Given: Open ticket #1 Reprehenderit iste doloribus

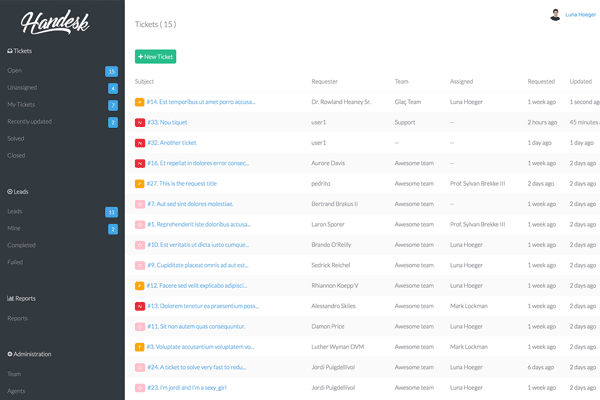Looking at the screenshot, I should click(199, 224).
